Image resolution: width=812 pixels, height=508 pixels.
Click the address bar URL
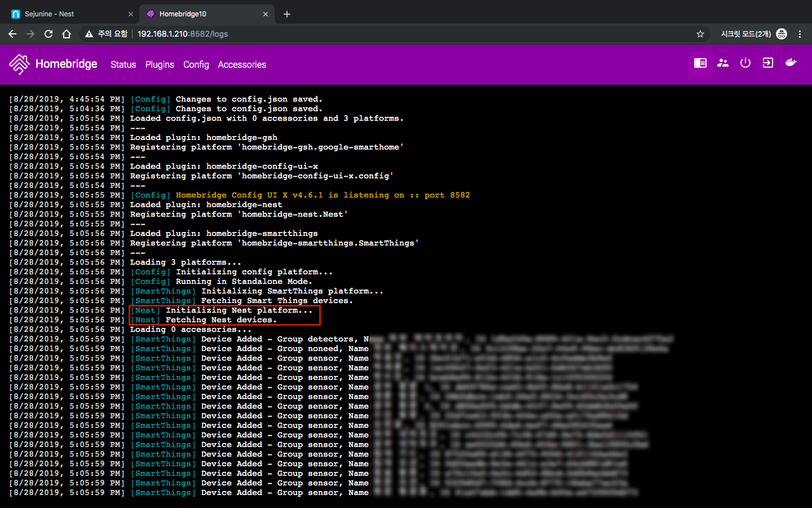[x=183, y=34]
